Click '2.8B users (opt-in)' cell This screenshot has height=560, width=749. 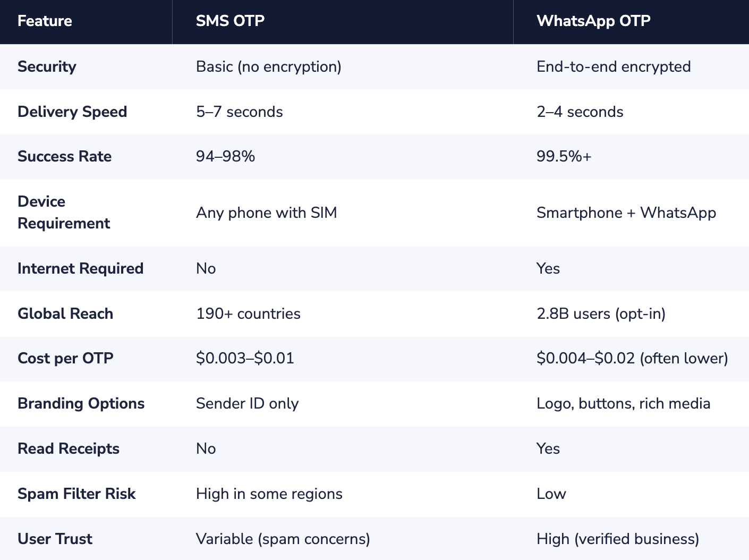601,314
